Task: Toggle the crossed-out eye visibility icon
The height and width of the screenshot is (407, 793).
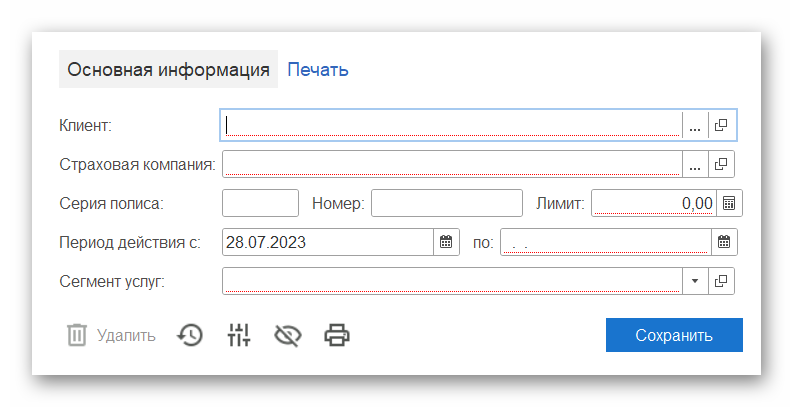Action: (x=287, y=335)
